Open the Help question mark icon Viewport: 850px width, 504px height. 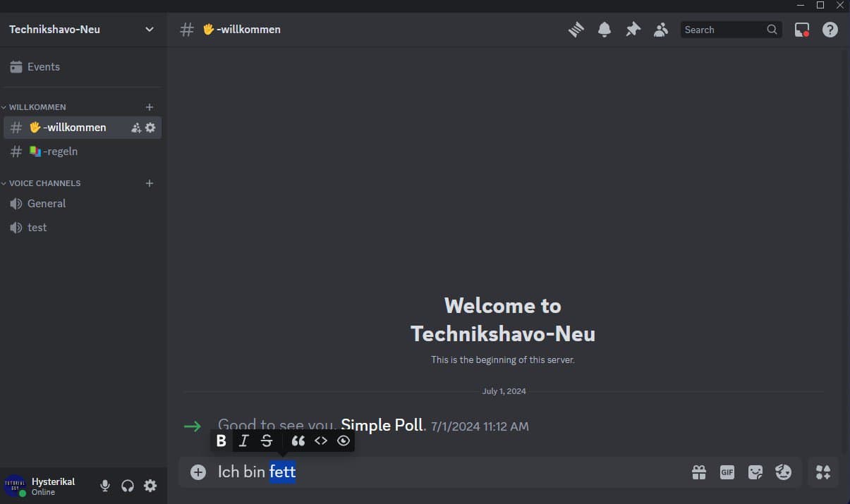830,30
